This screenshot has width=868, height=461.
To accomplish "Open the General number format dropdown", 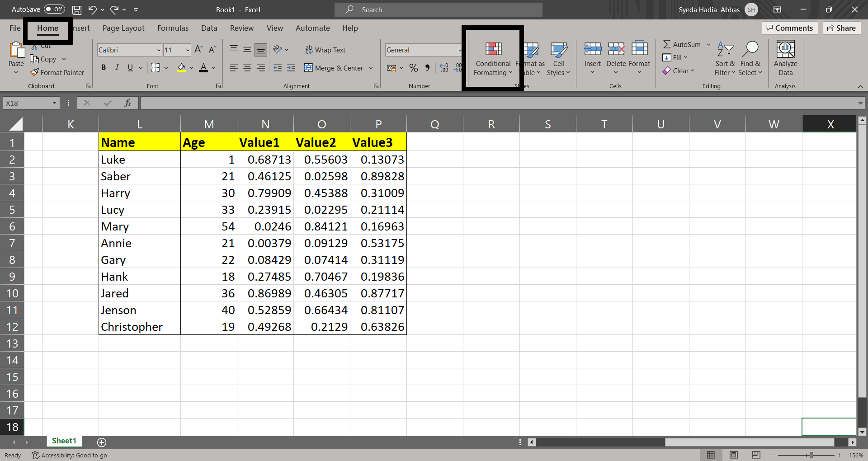I will point(460,50).
